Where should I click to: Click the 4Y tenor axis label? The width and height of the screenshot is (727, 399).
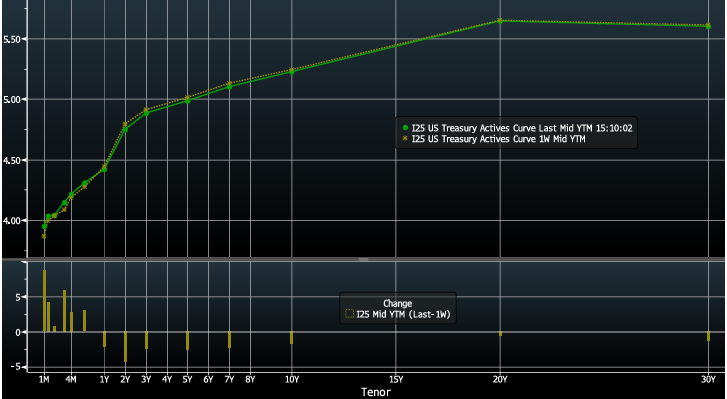coord(167,380)
